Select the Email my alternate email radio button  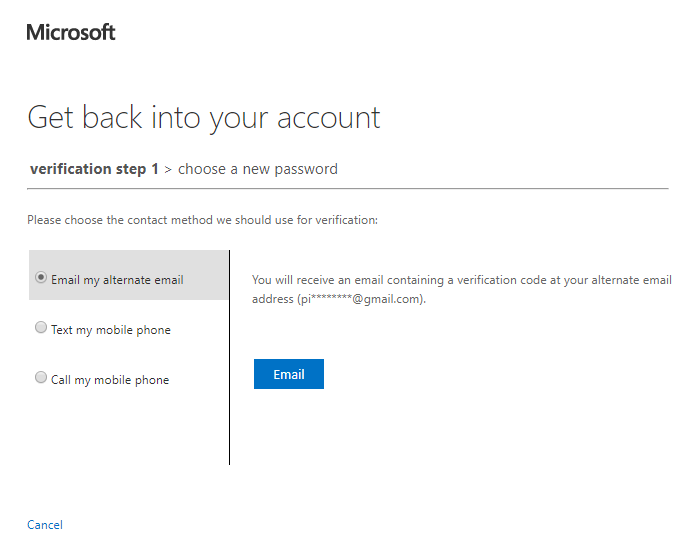click(x=41, y=278)
